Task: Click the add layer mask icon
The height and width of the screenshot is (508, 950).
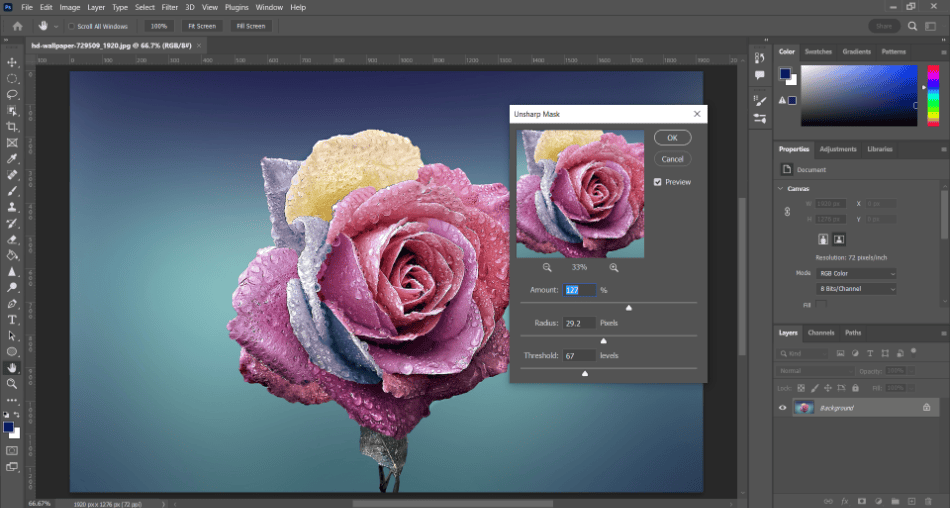Action: pos(862,501)
